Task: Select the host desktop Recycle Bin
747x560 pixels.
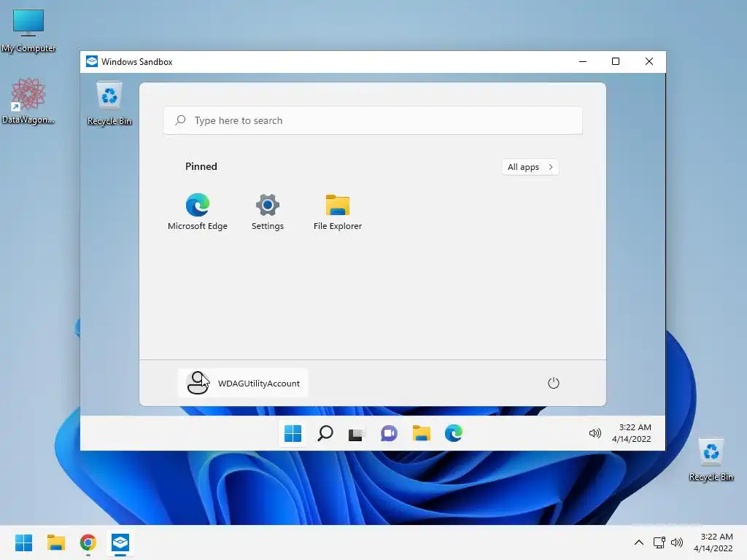Action: (x=711, y=460)
